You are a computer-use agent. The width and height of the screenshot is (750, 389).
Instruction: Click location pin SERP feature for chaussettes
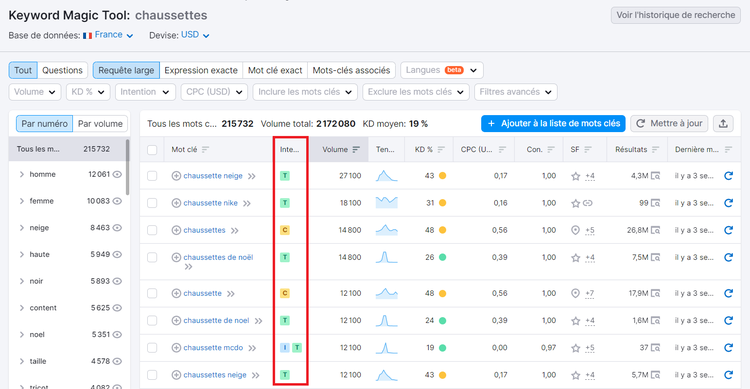(x=575, y=230)
